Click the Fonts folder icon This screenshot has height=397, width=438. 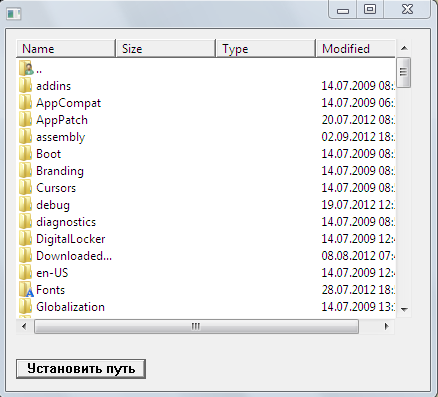(26, 290)
